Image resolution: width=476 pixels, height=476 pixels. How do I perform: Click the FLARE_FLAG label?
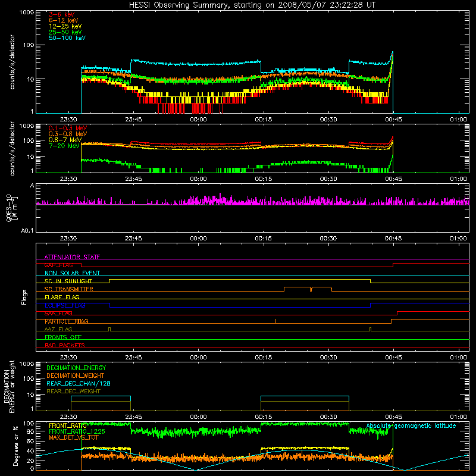click(x=62, y=297)
